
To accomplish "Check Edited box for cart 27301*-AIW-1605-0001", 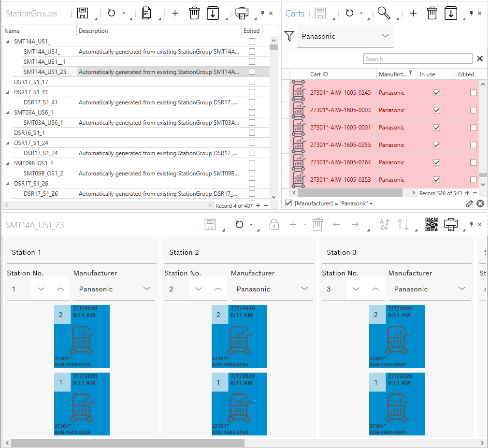I will point(474,128).
